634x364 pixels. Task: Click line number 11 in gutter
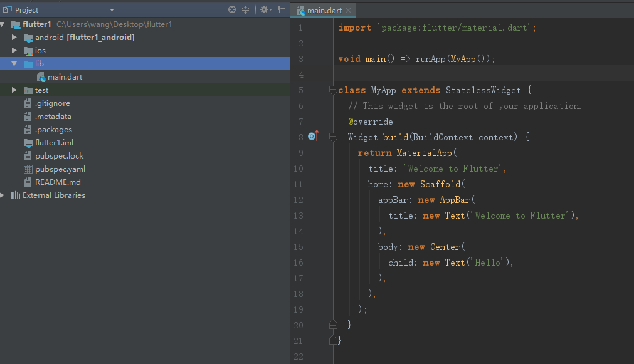click(x=299, y=184)
